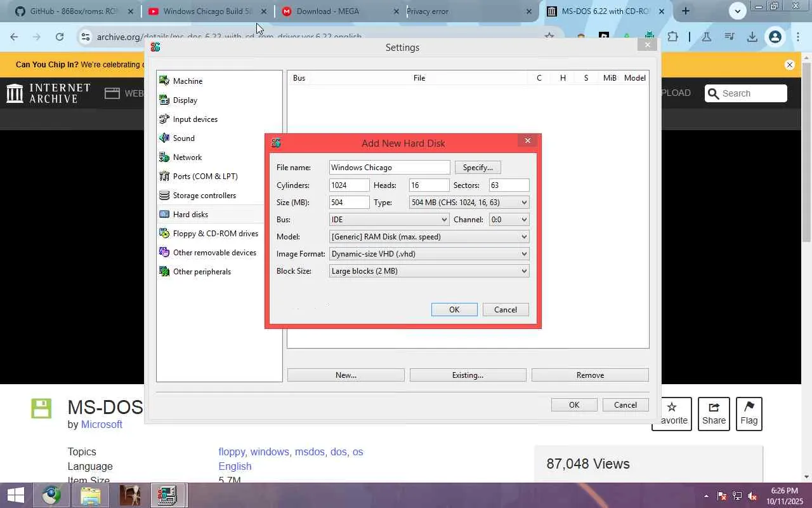Click the Other removable devices icon
The image size is (812, 508).
[x=164, y=252]
